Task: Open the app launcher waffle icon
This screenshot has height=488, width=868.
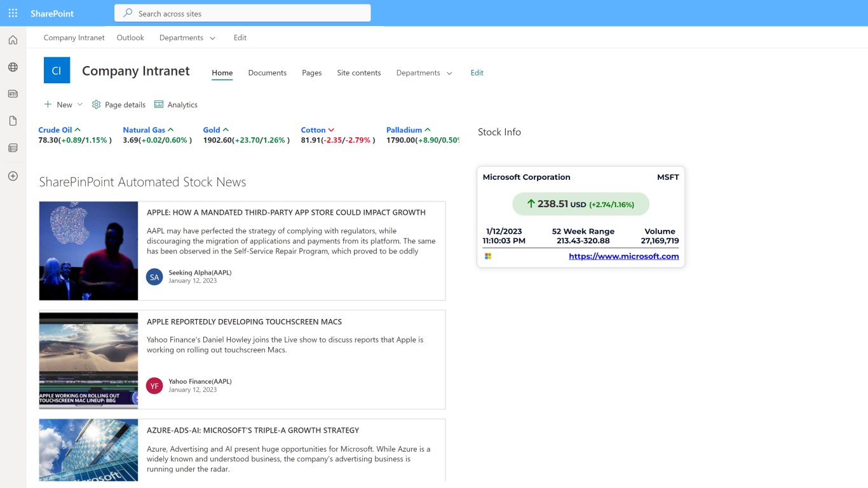Action: point(13,13)
